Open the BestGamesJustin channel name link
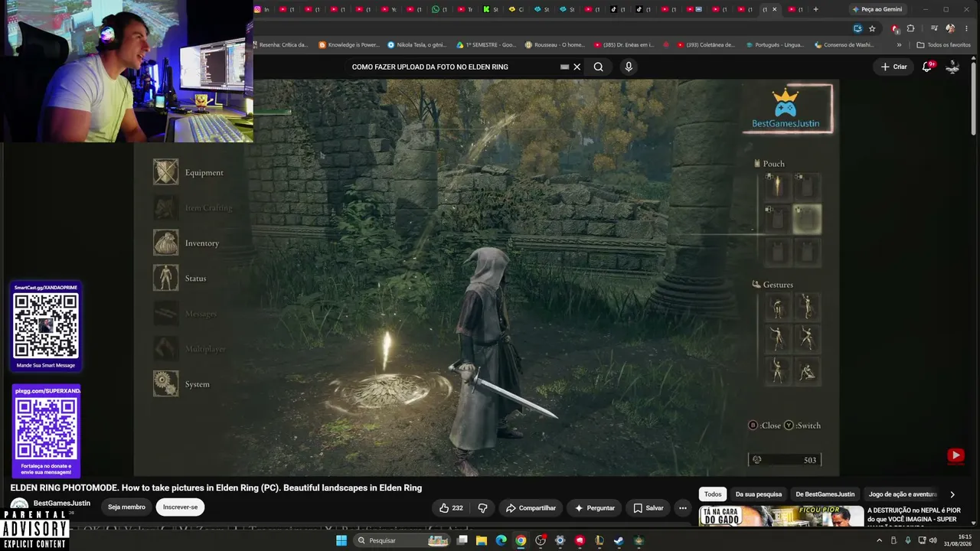Image resolution: width=980 pixels, height=551 pixels. [x=62, y=503]
